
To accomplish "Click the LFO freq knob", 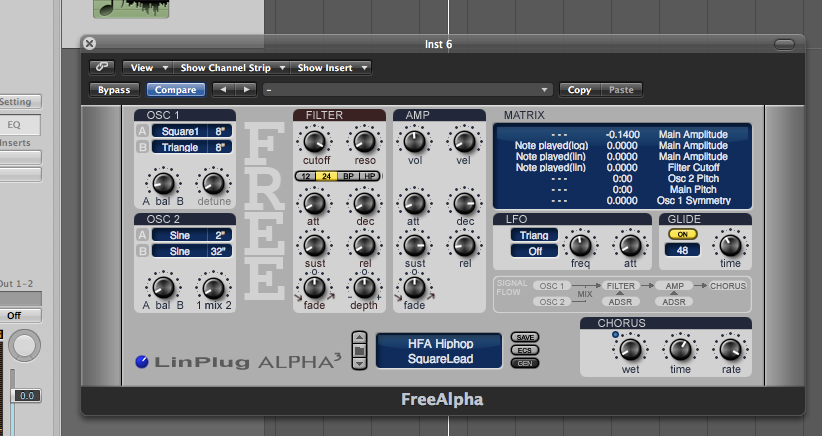I will click(580, 245).
